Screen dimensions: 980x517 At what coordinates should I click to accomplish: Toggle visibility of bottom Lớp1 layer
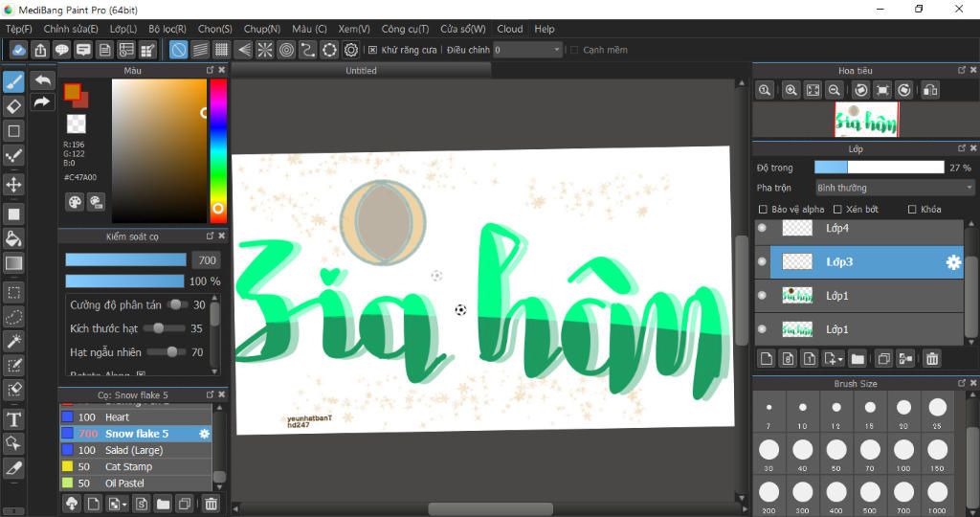pos(762,328)
